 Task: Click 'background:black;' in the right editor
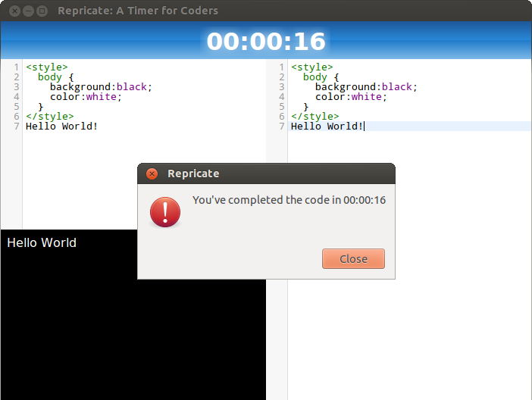pyautogui.click(x=367, y=87)
